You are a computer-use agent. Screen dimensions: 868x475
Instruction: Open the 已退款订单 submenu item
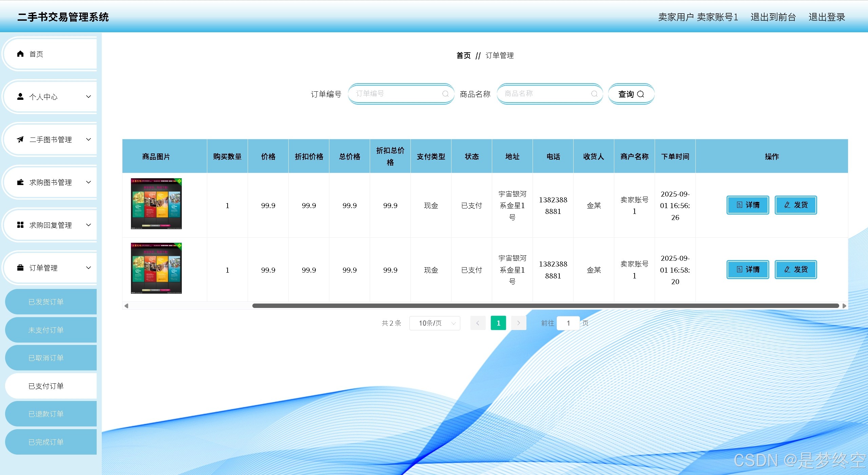tap(51, 414)
